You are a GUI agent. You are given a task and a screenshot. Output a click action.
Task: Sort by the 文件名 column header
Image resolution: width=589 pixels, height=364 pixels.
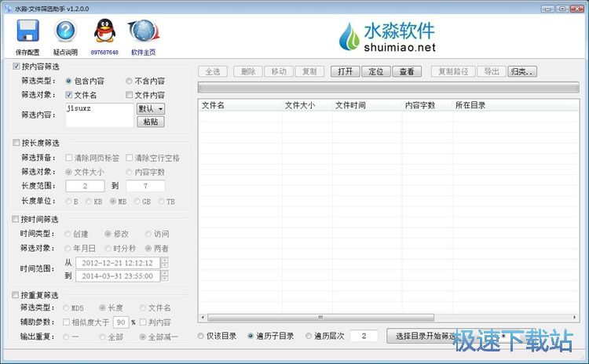click(x=240, y=105)
